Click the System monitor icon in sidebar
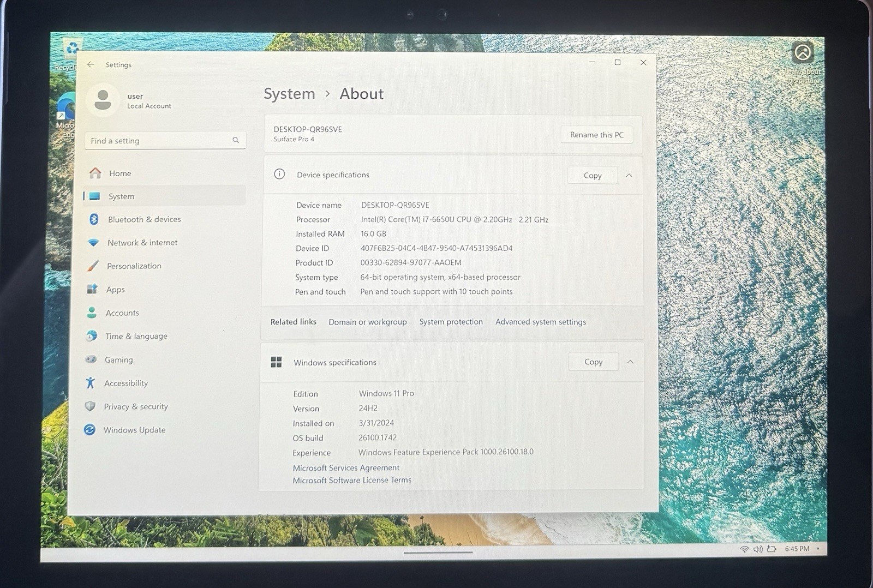The height and width of the screenshot is (588, 873). 95,196
